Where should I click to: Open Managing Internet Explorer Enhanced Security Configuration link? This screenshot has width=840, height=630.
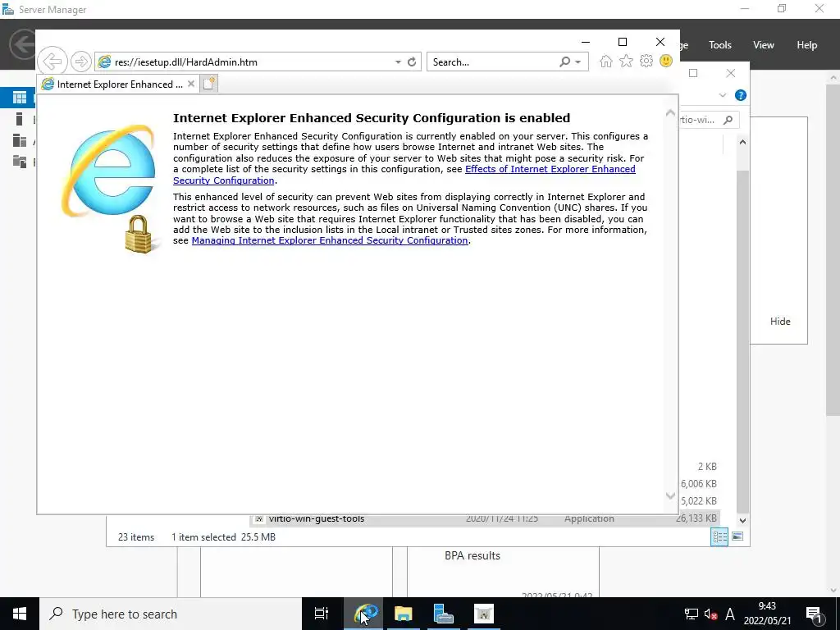pos(330,240)
